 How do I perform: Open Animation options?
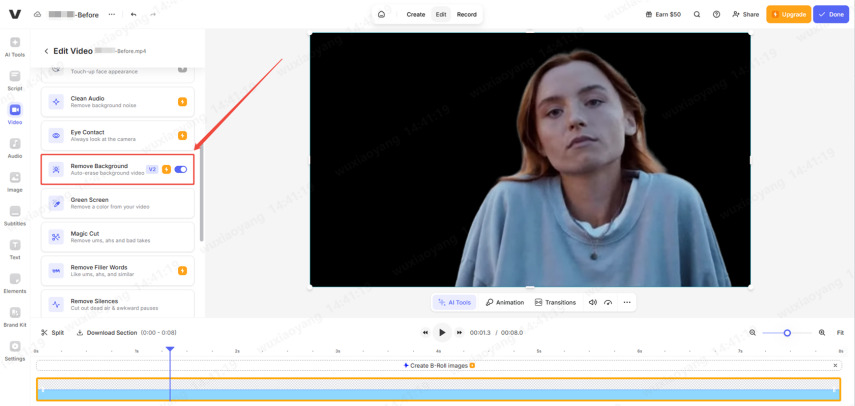click(505, 302)
